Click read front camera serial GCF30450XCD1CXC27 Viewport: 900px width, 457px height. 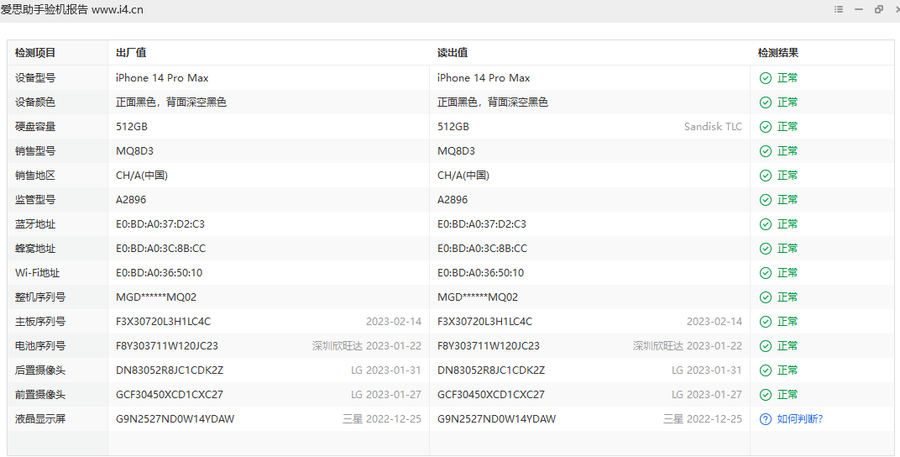tap(491, 395)
